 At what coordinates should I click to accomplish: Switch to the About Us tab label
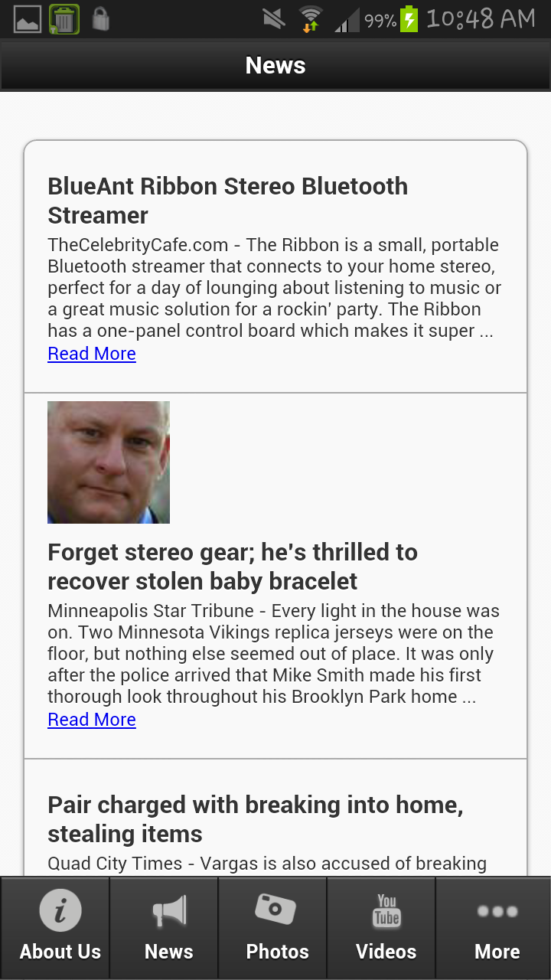pos(60,952)
